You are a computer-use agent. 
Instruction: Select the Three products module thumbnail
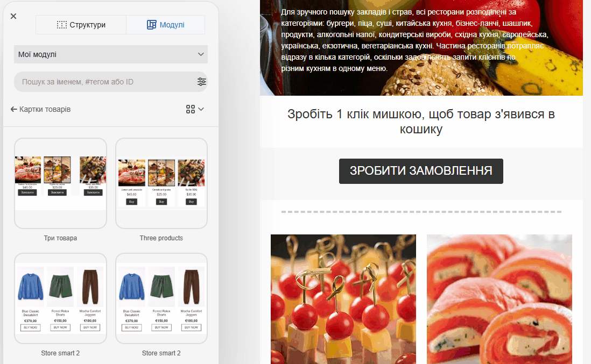coord(161,183)
